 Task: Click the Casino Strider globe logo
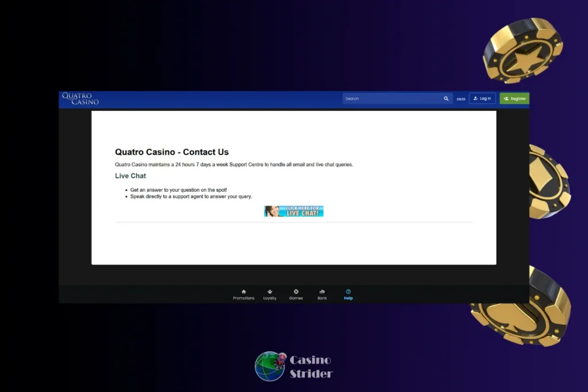click(x=270, y=366)
